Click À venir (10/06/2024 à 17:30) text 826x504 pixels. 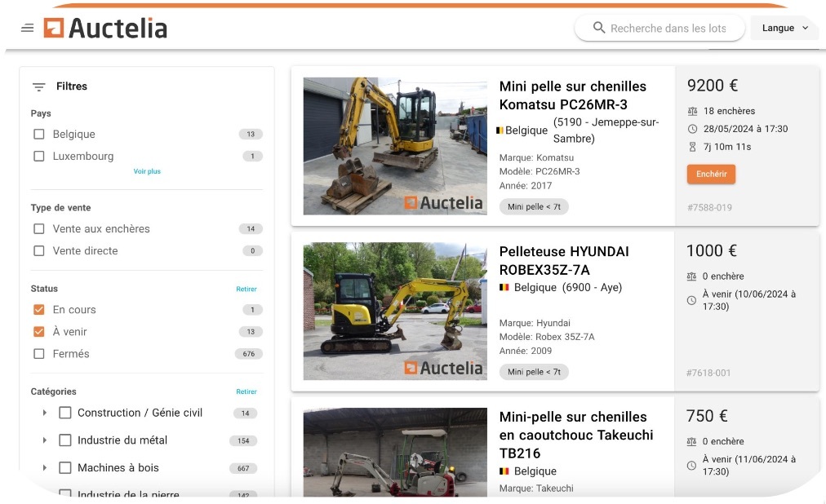(x=749, y=300)
